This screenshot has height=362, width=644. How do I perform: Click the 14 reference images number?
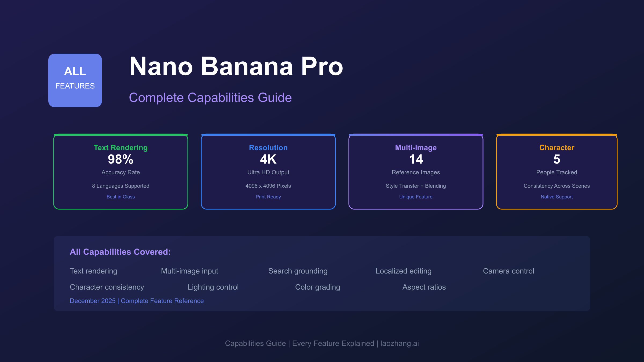tap(416, 160)
